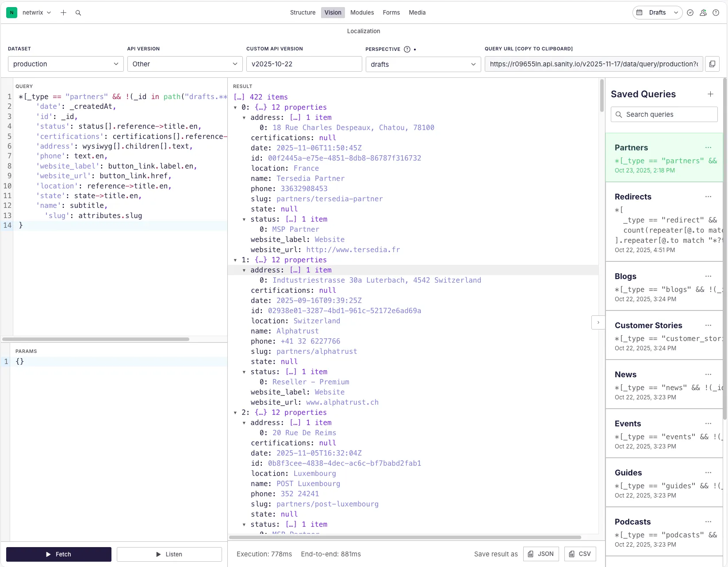
Task: Open the Guides saved query options menu
Action: click(708, 472)
